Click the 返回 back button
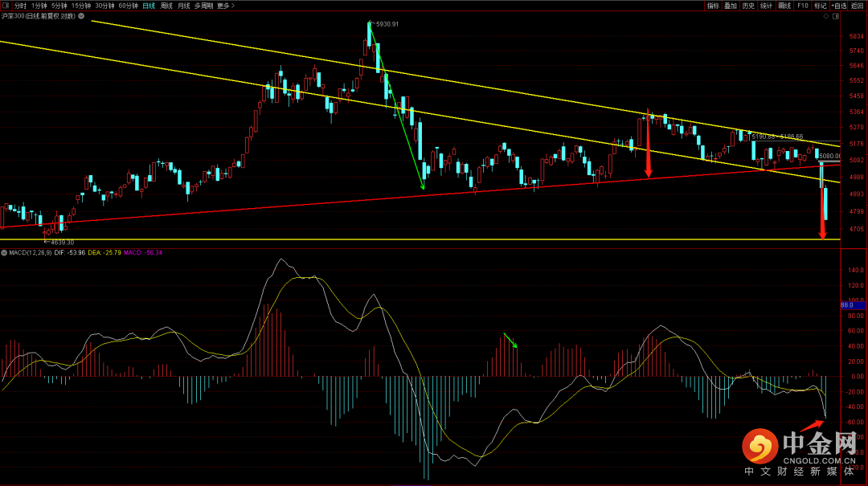 pos(857,6)
